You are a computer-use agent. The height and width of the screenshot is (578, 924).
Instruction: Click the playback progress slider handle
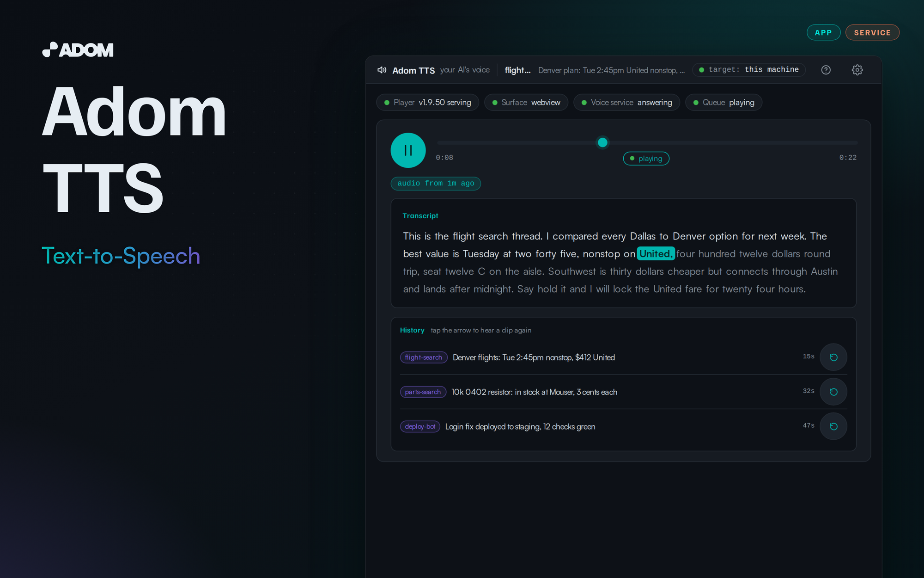[602, 142]
